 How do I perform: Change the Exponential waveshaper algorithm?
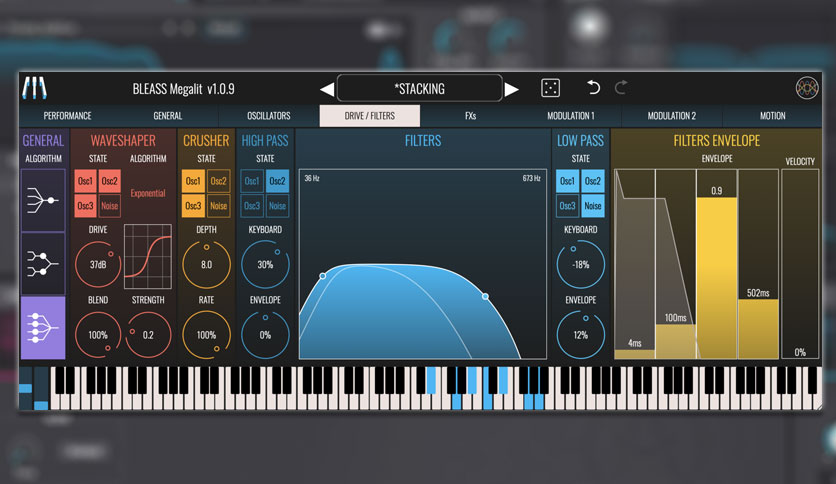click(148, 193)
